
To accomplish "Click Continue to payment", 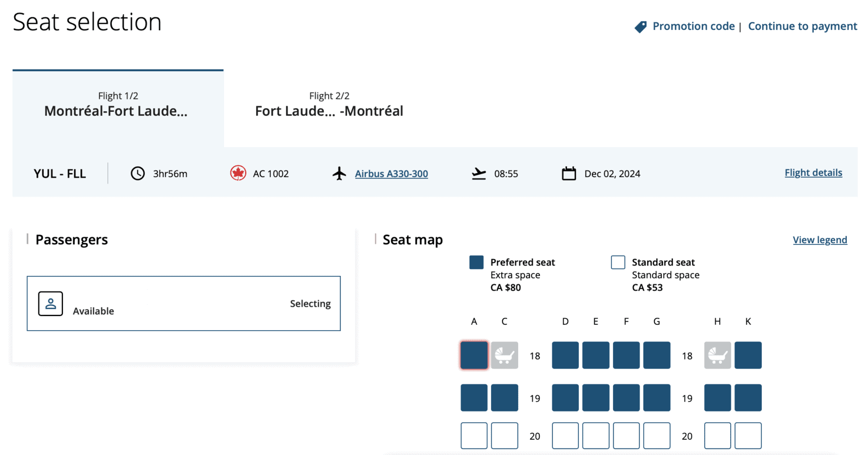I will 802,26.
